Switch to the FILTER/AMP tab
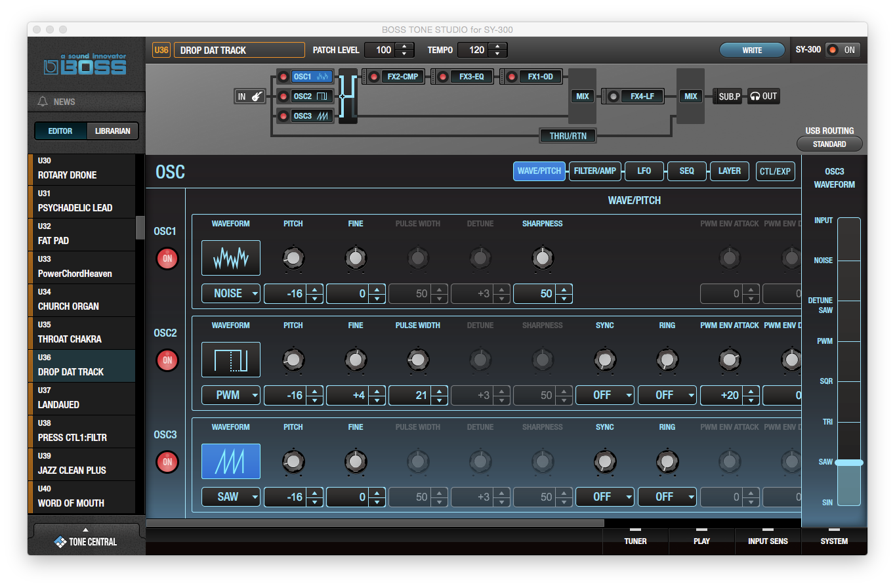This screenshot has width=895, height=588. coord(594,171)
